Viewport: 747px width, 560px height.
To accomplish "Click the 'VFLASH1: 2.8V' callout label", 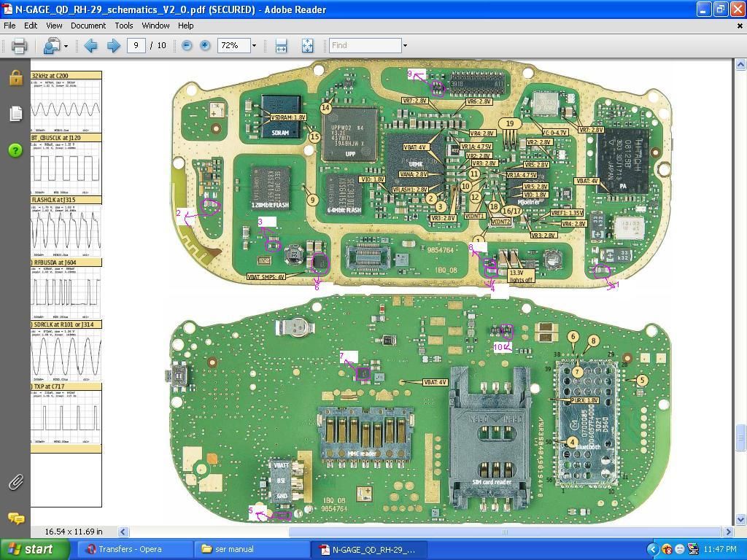I will (x=410, y=190).
